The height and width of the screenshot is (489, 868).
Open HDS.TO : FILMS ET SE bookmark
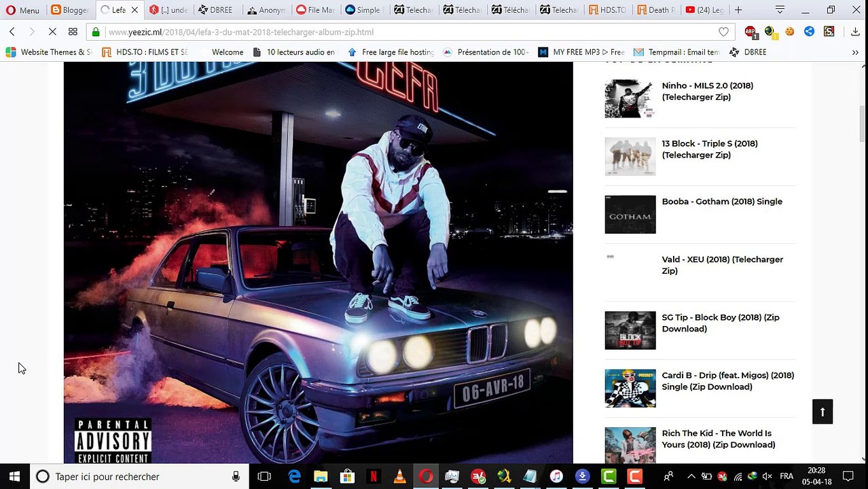145,52
